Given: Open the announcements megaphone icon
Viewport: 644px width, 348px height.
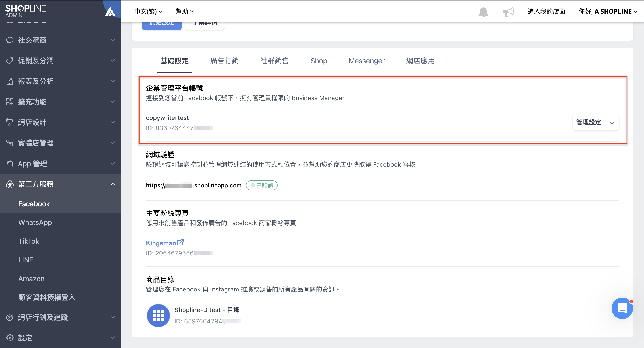Looking at the screenshot, I should click(x=508, y=11).
